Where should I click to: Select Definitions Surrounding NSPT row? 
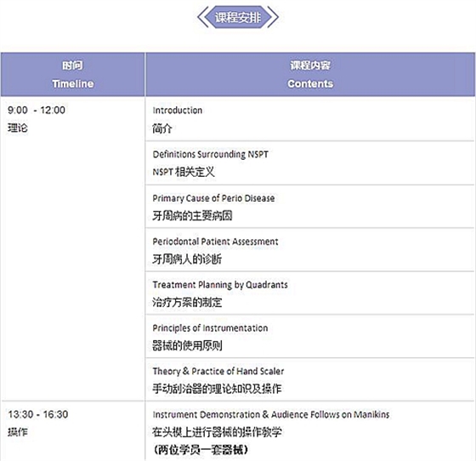pyautogui.click(x=310, y=163)
